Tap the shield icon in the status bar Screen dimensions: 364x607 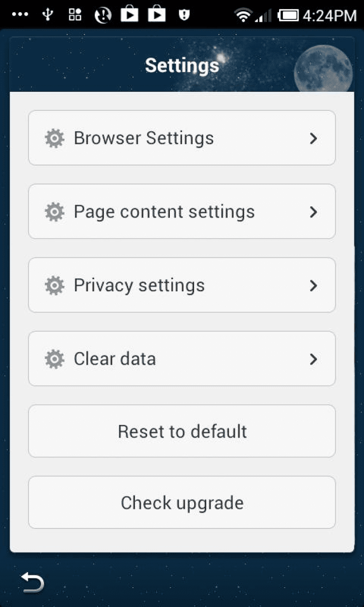tap(184, 15)
